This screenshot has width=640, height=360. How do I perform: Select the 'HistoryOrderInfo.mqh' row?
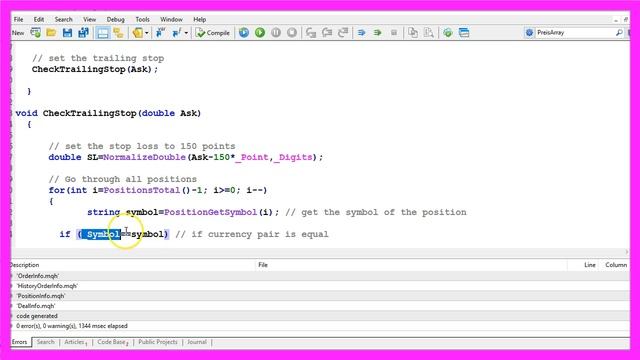coord(320,286)
